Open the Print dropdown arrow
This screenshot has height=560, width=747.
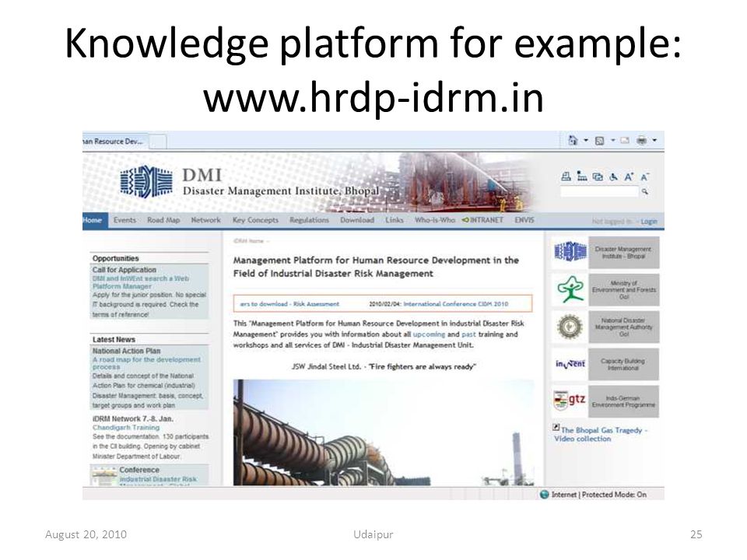[654, 140]
